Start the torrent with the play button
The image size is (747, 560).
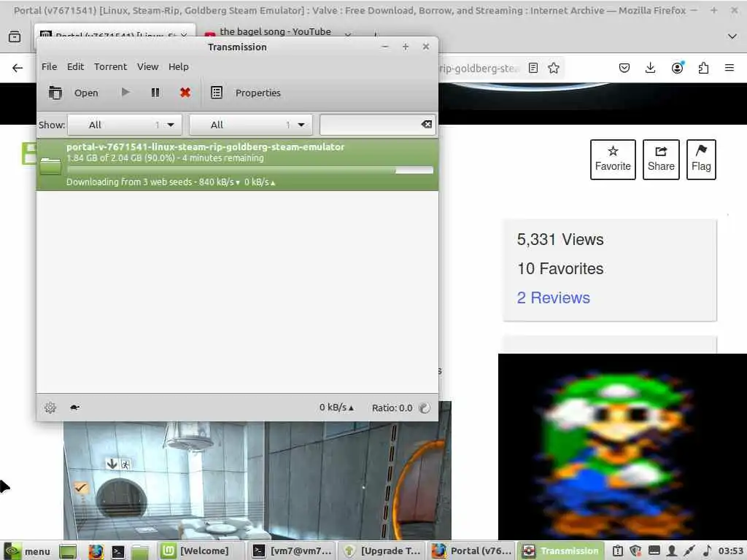click(125, 92)
